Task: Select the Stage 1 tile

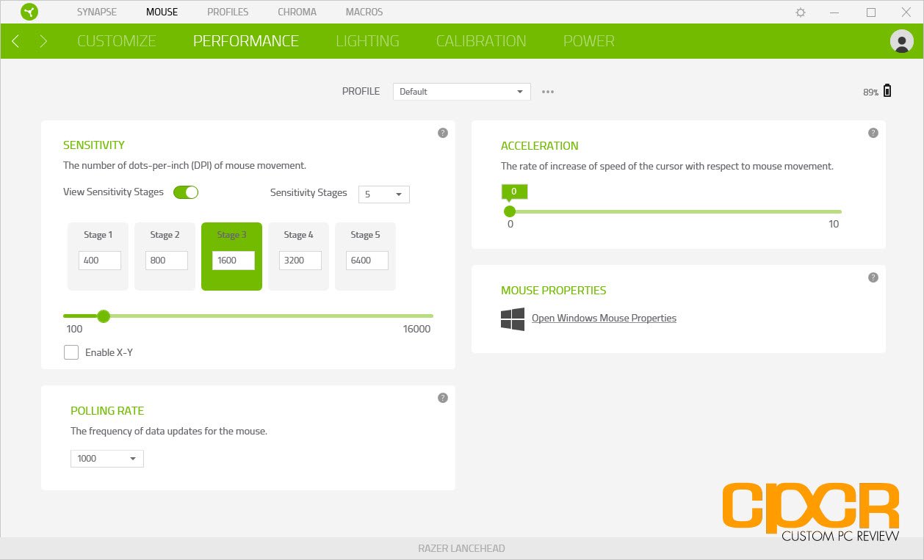Action: [x=98, y=256]
